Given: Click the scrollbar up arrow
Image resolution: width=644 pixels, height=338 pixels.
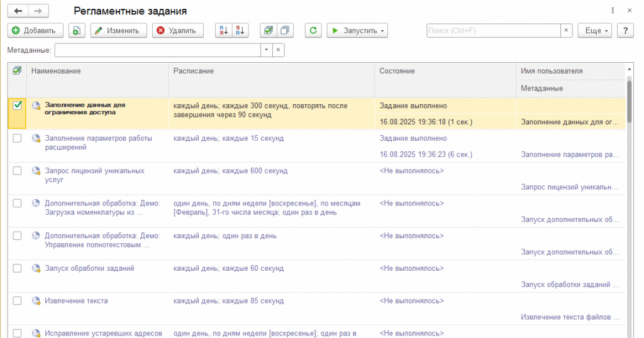Looking at the screenshot, I should [x=629, y=69].
